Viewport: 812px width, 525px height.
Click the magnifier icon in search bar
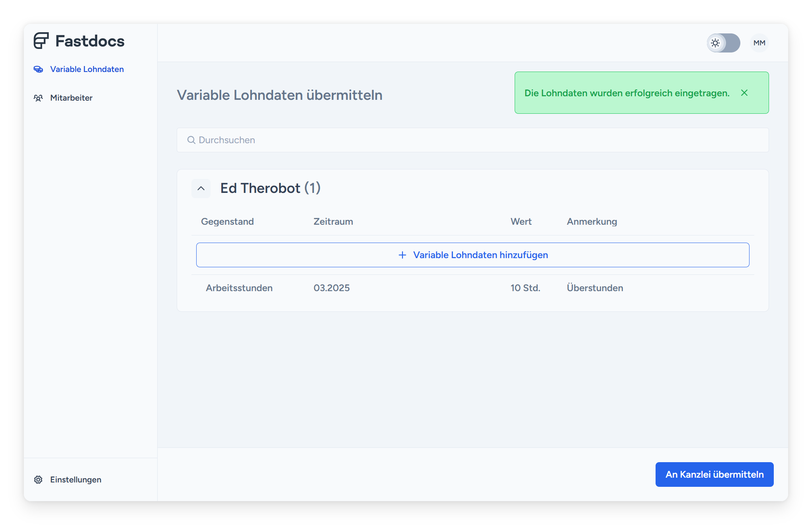point(191,140)
